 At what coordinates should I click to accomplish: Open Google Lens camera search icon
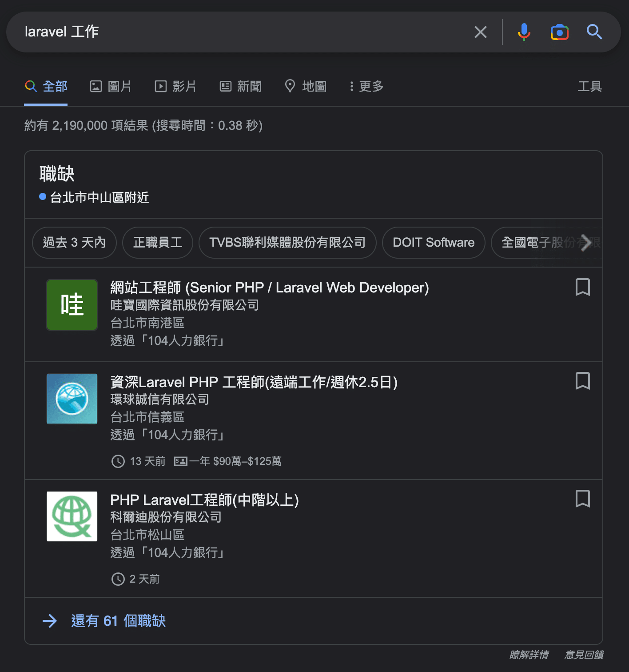tap(559, 32)
